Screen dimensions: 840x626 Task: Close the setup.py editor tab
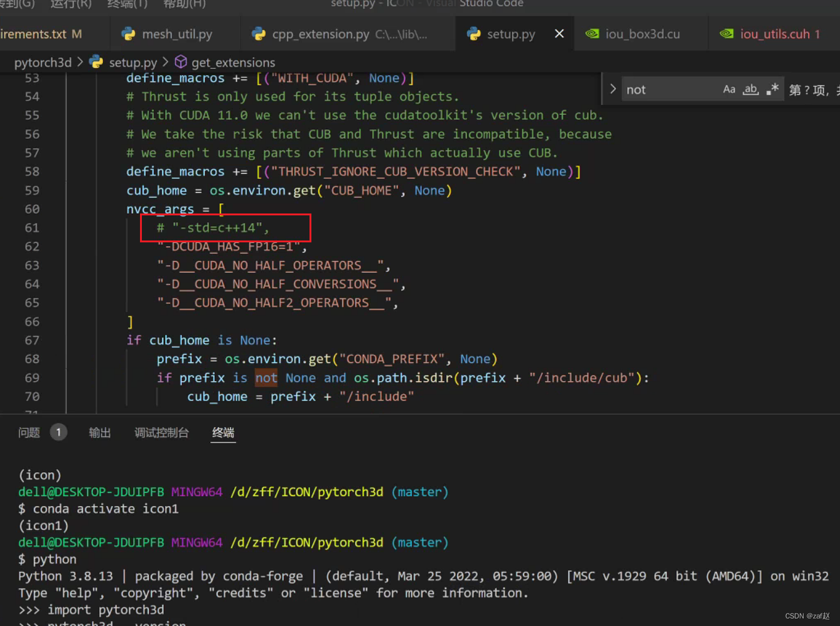pyautogui.click(x=559, y=34)
